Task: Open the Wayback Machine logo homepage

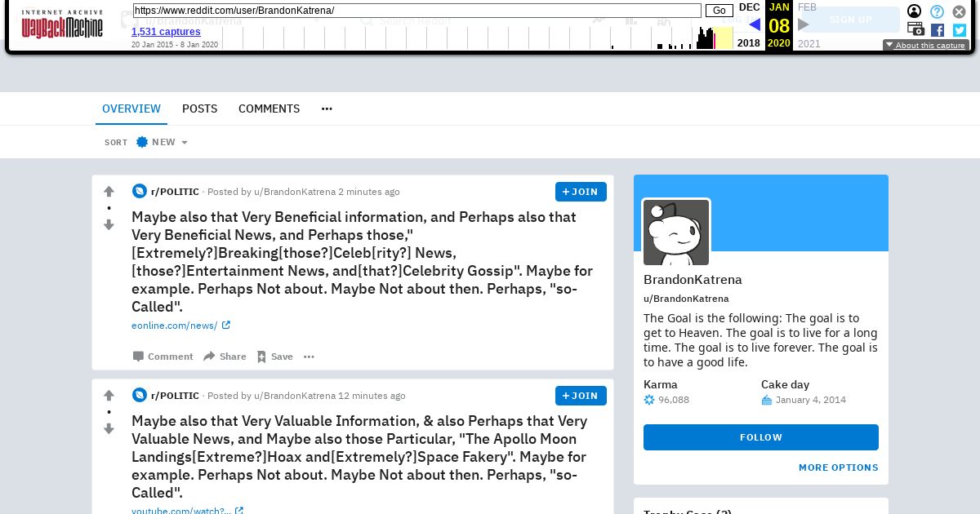Action: (x=62, y=24)
